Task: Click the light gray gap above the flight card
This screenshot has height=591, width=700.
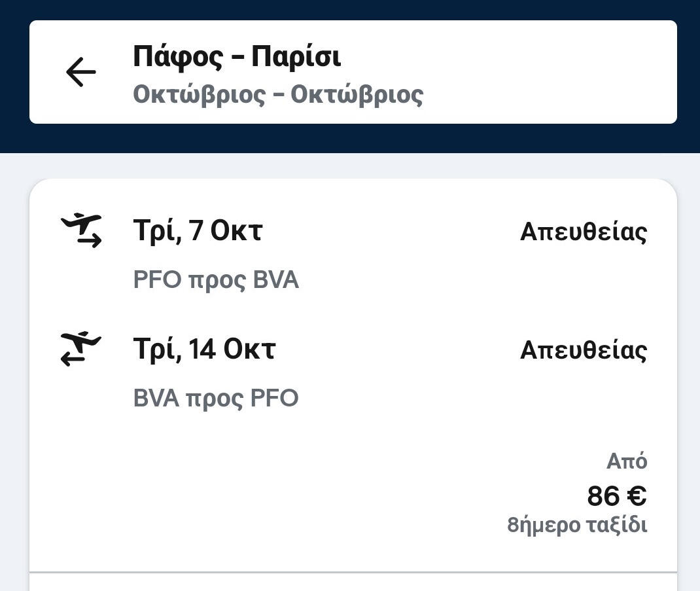Action: click(353, 166)
